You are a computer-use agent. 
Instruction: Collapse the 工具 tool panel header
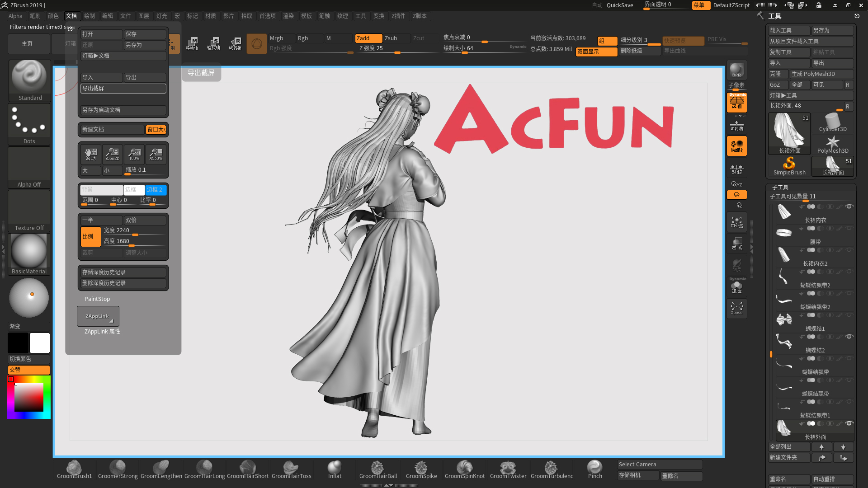pyautogui.click(x=775, y=16)
